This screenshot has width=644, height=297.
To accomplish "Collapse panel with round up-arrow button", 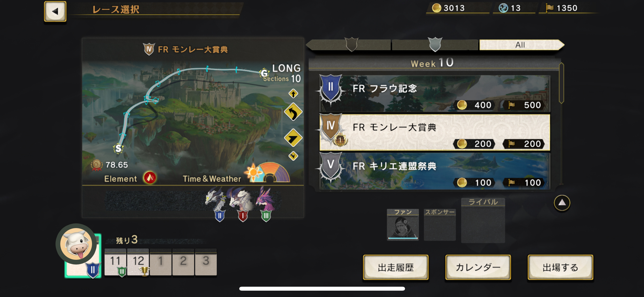I will pyautogui.click(x=562, y=203).
